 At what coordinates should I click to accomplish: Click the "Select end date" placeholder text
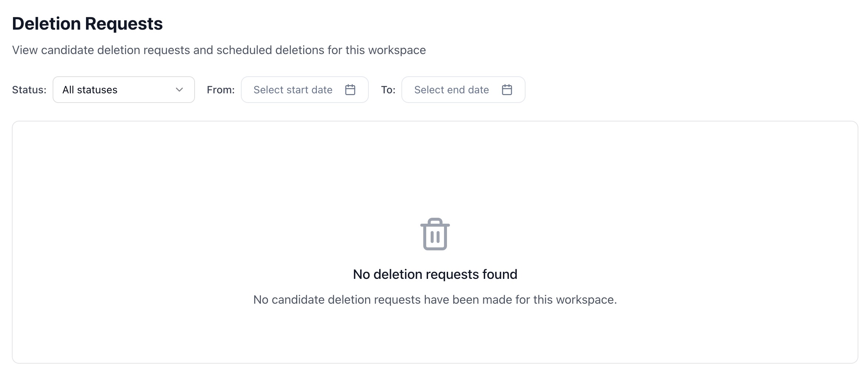click(x=451, y=90)
